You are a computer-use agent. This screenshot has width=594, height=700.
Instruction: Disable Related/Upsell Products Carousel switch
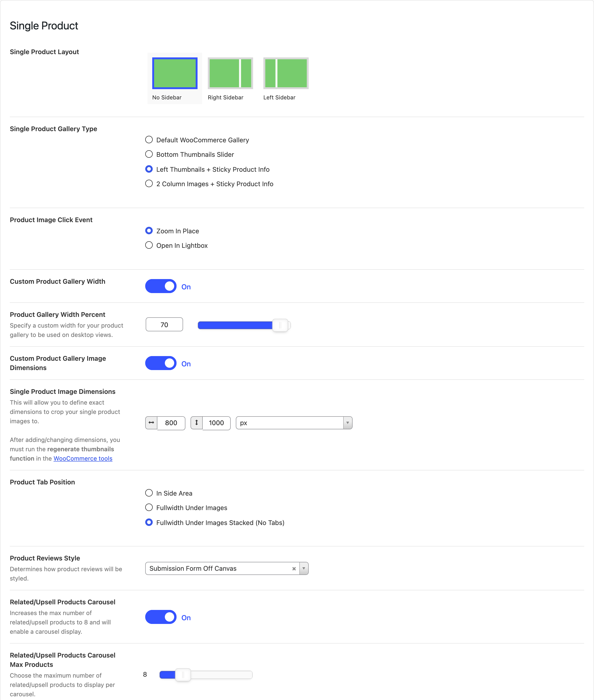point(161,617)
